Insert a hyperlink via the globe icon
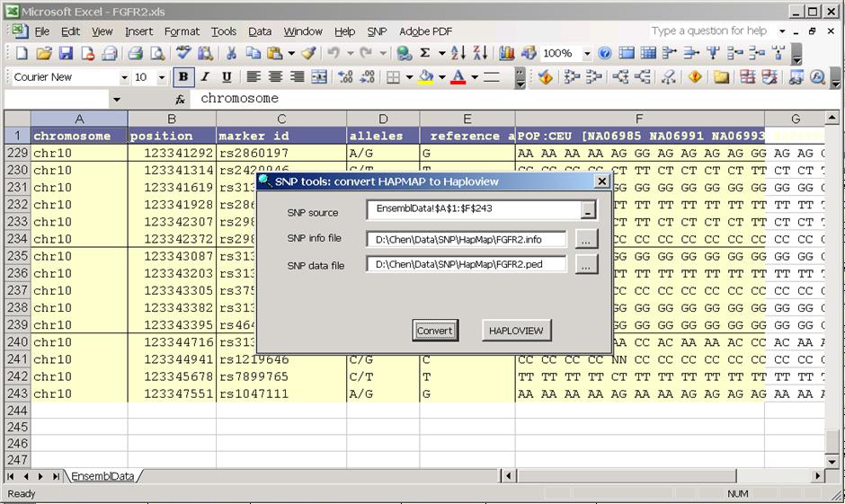Image resolution: width=845 pixels, height=504 pixels. tap(404, 53)
